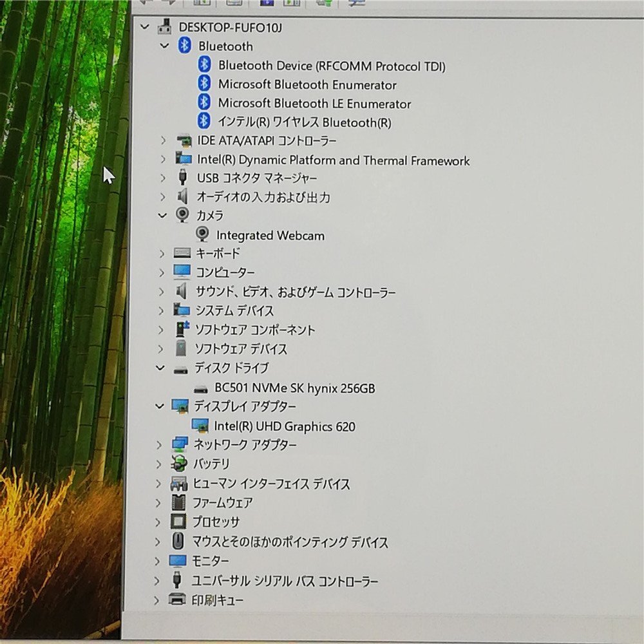Click the camera icon beside Integrated Webcam
Image resolution: width=644 pixels, height=644 pixels.
point(203,234)
